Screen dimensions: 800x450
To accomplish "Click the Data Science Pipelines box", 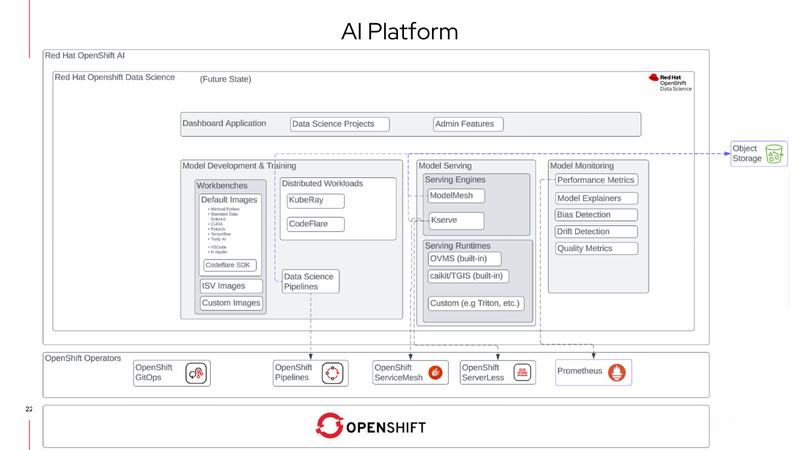I will [310, 282].
